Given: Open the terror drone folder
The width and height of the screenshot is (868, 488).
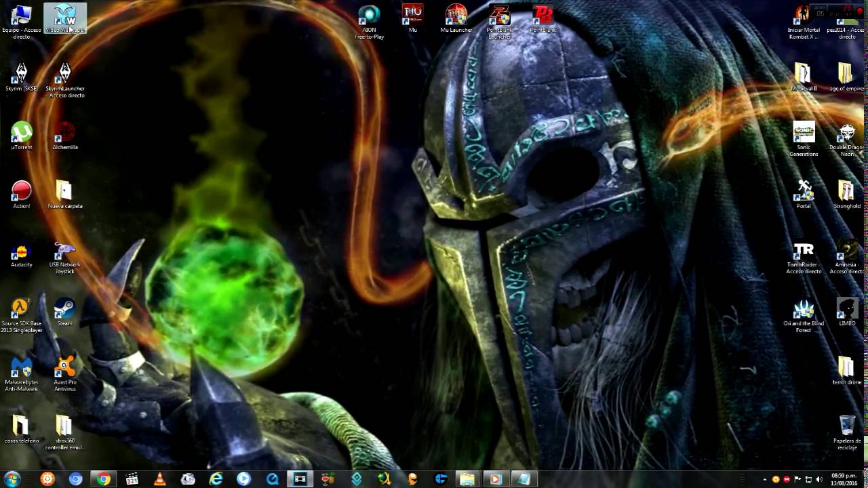Looking at the screenshot, I should click(x=847, y=371).
